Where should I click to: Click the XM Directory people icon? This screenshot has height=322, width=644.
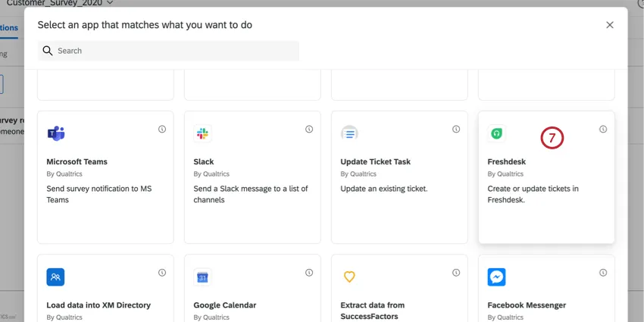coord(55,277)
